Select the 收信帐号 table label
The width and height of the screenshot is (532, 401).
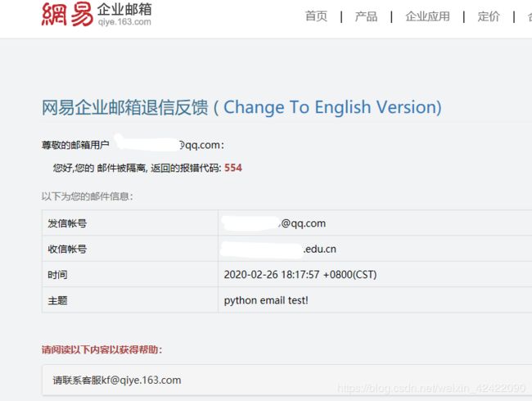pyautogui.click(x=67, y=249)
